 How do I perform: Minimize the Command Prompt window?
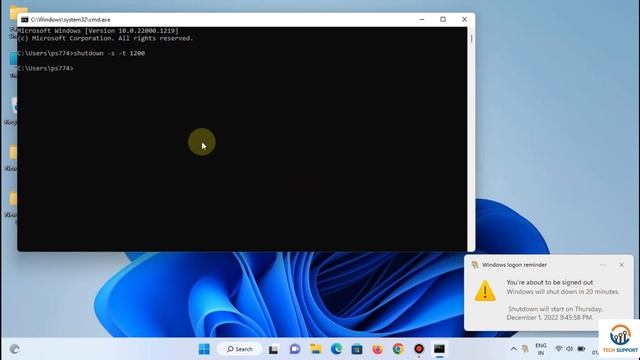[422, 19]
